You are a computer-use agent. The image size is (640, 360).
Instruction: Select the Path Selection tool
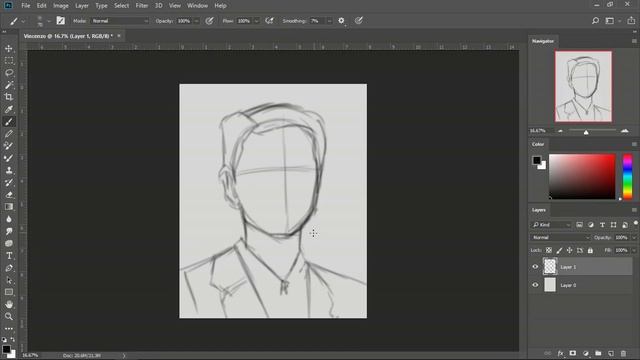pos(9,280)
